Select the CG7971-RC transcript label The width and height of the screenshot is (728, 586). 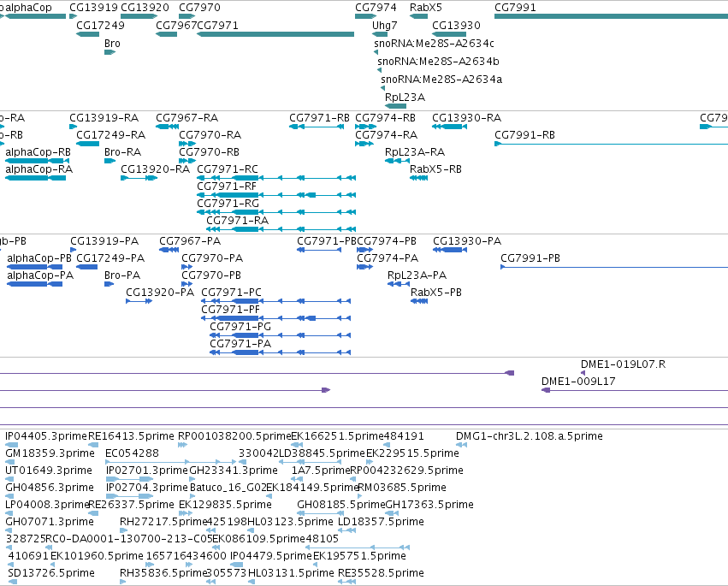[x=228, y=169]
